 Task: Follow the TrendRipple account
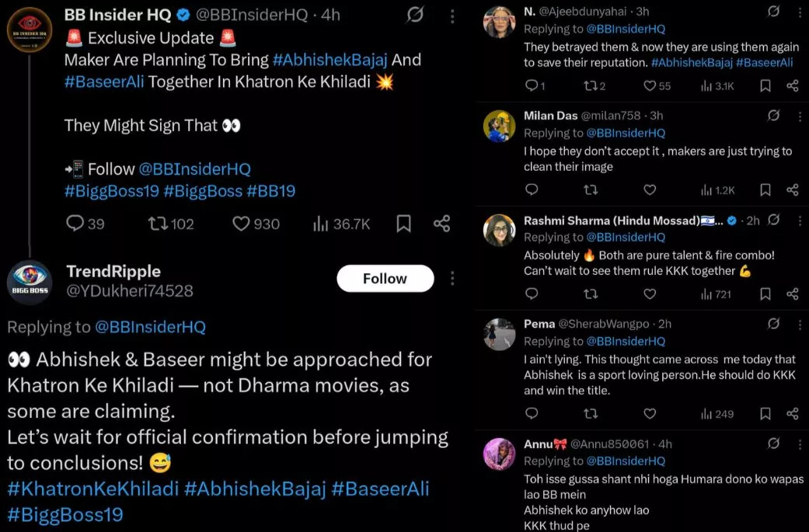pos(385,279)
